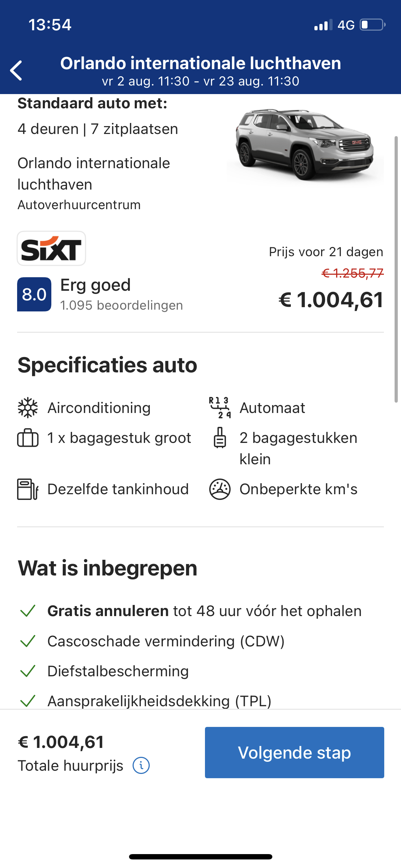Tap the small baggage icon

point(220,438)
